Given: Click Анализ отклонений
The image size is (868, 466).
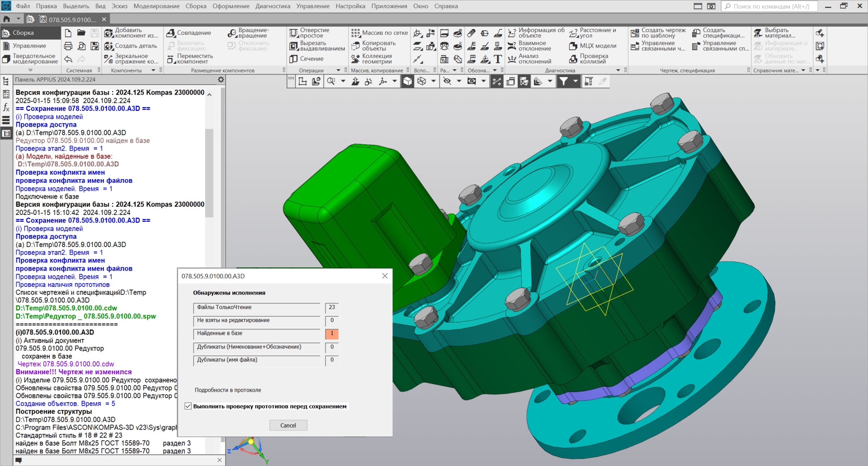Looking at the screenshot, I should pos(529,59).
